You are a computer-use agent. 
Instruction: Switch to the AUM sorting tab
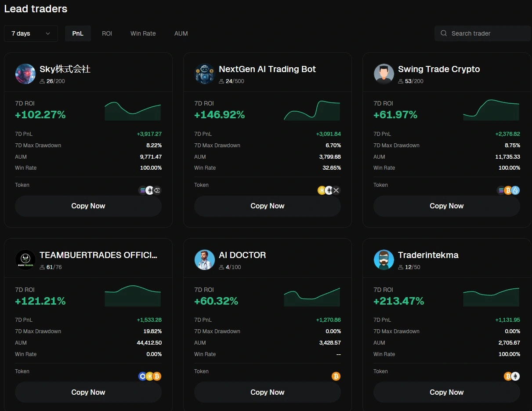[181, 33]
